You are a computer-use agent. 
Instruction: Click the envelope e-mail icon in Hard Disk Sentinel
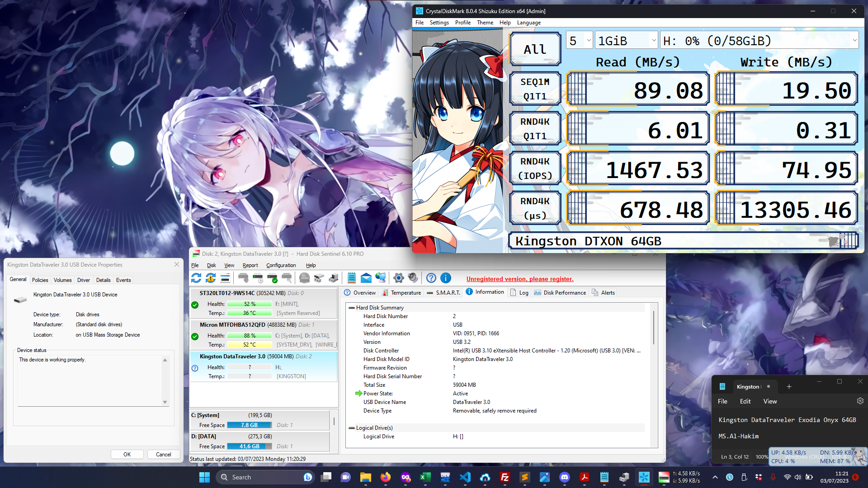click(x=366, y=278)
